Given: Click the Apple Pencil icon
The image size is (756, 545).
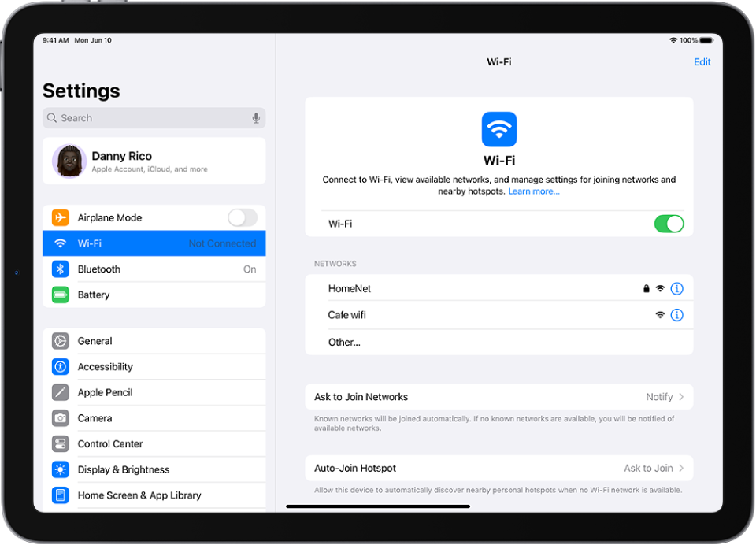Looking at the screenshot, I should tap(61, 392).
